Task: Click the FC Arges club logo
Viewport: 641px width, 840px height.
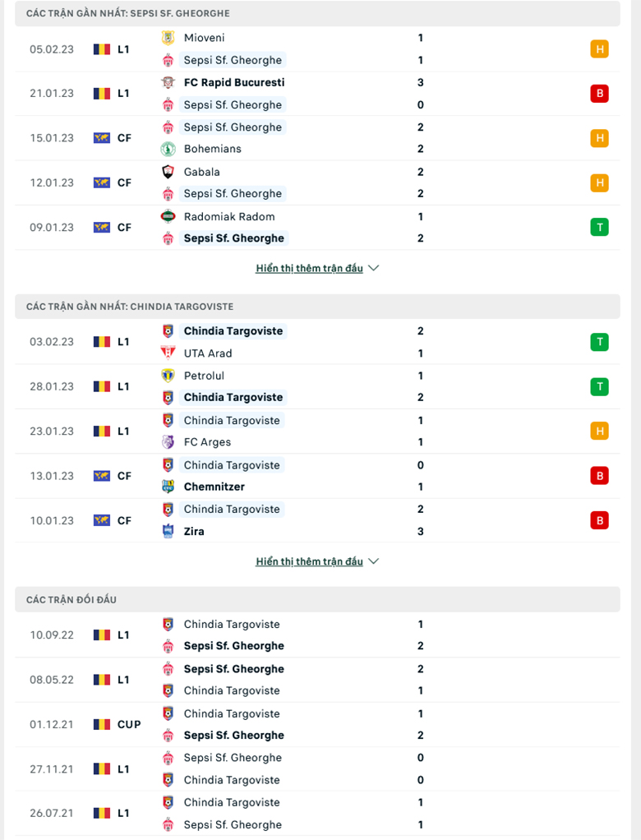Action: pos(168,442)
